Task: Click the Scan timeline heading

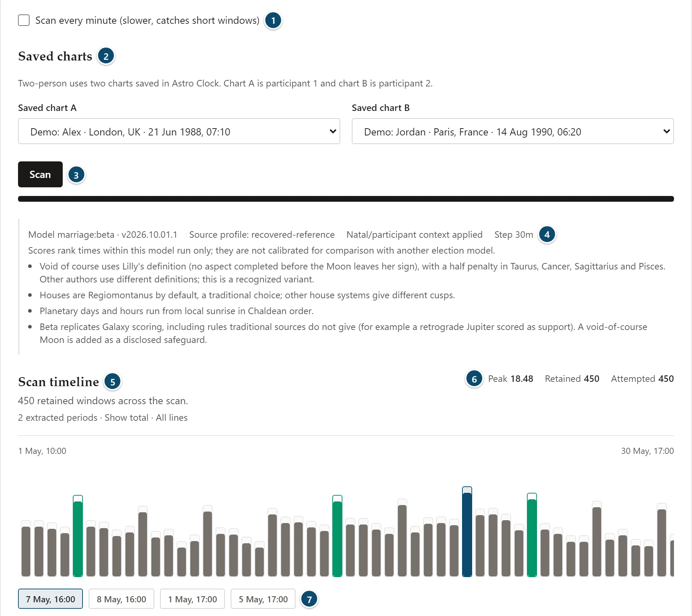Action: pyautogui.click(x=59, y=382)
